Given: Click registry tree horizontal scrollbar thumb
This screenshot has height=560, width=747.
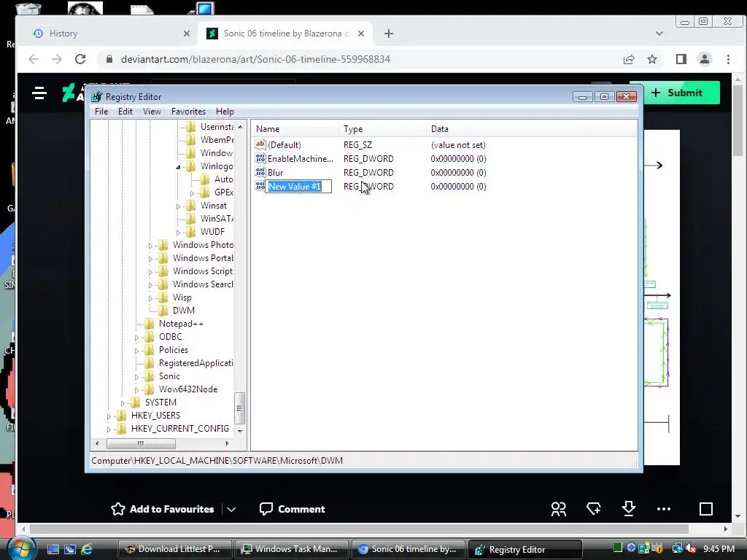Looking at the screenshot, I should click(x=141, y=443).
